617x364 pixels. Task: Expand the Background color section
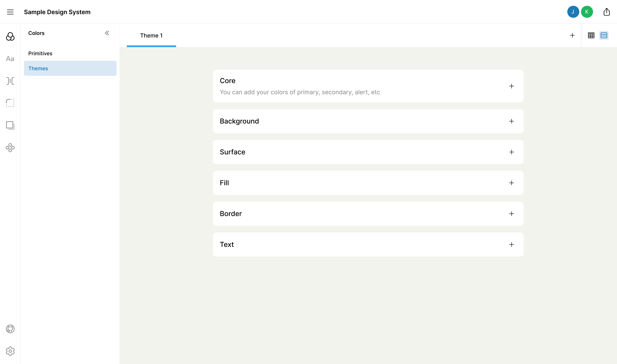(x=511, y=121)
